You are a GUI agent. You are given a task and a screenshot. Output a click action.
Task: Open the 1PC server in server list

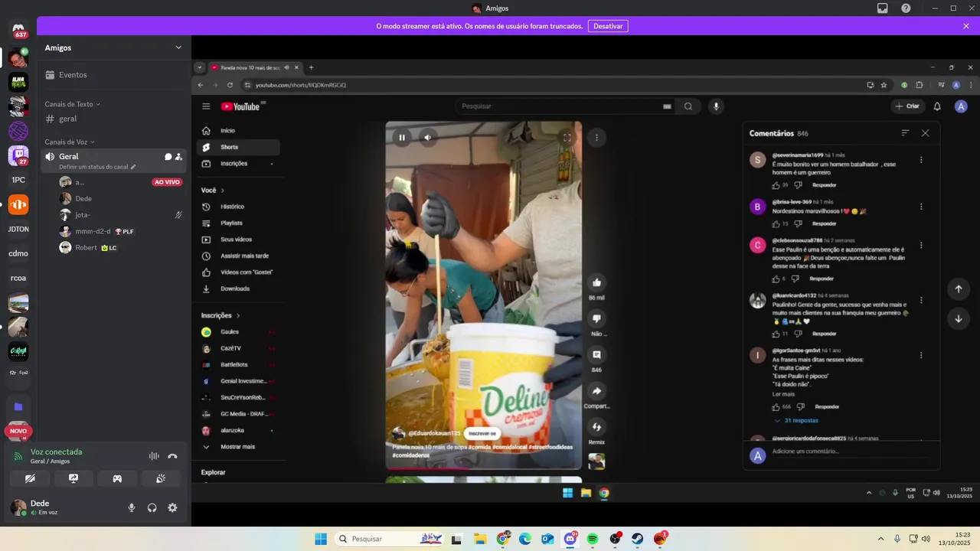coord(18,180)
